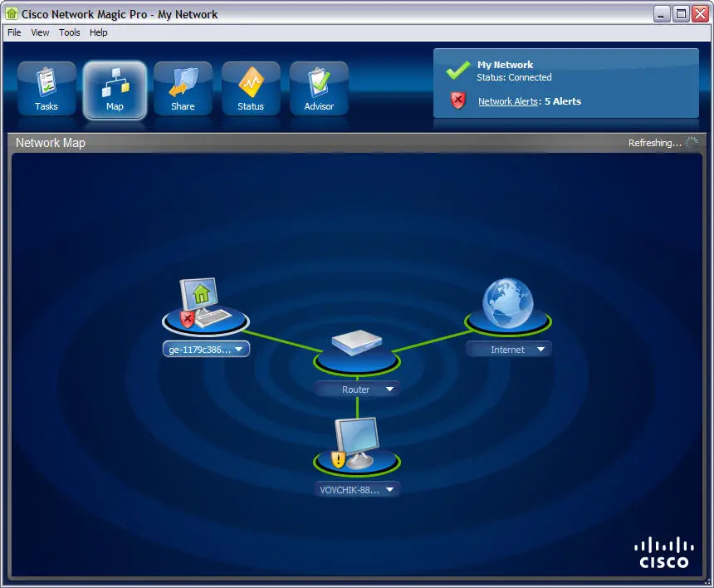Maximize the Network Magic window
Viewport: 714px width, 588px height.
(x=682, y=13)
